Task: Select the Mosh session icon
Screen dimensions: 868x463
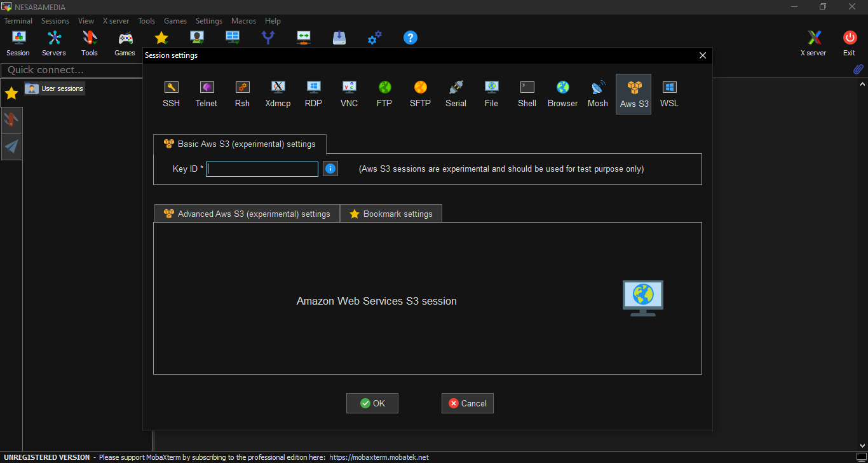Action: click(x=597, y=93)
